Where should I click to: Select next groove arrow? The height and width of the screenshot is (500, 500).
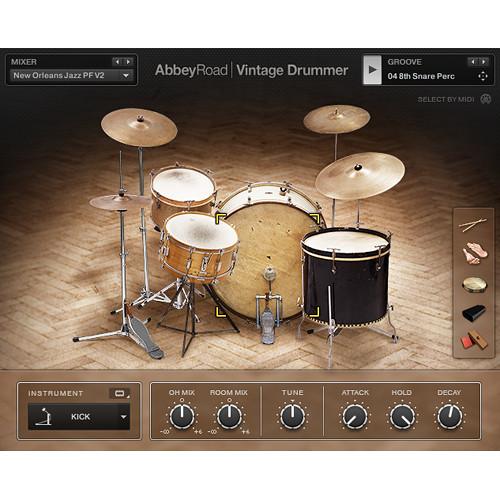tap(483, 62)
